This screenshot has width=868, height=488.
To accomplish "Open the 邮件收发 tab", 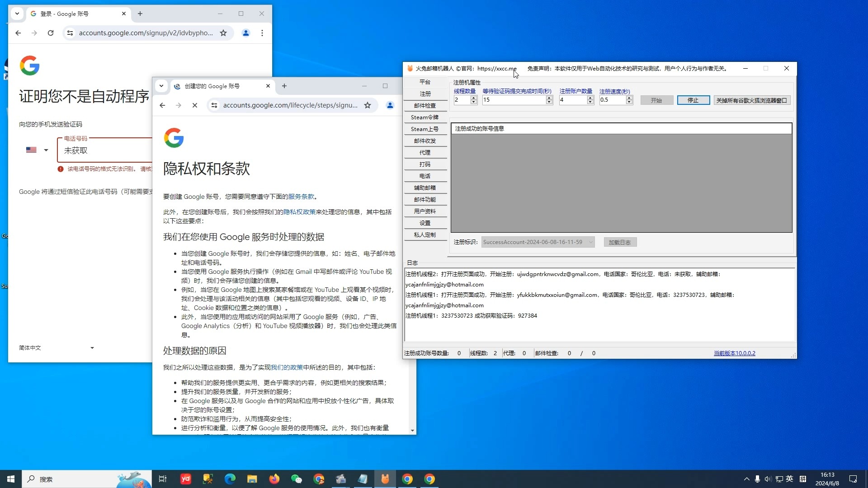I will [425, 141].
